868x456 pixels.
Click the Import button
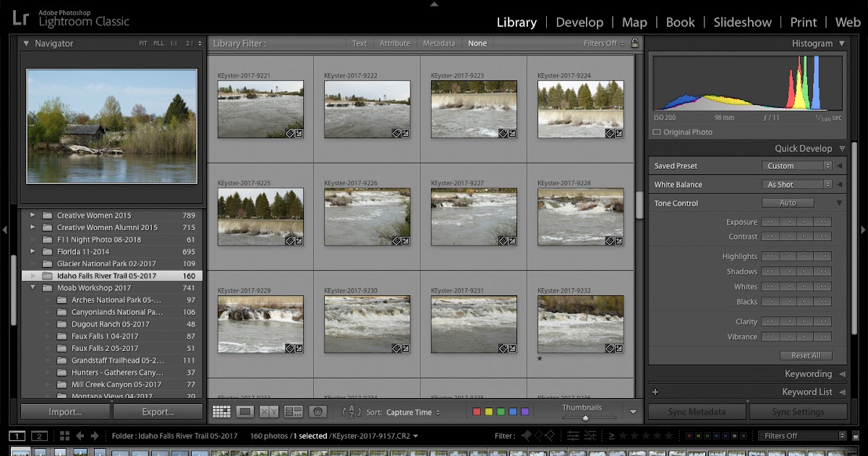[64, 411]
